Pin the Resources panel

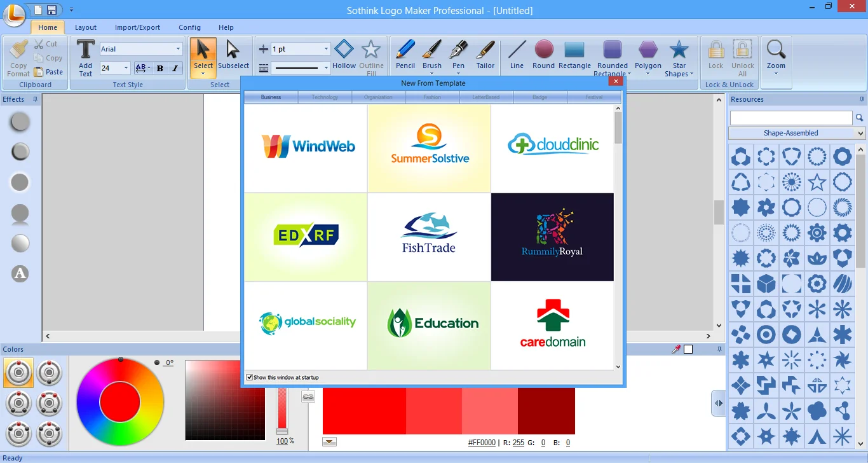[x=862, y=99]
